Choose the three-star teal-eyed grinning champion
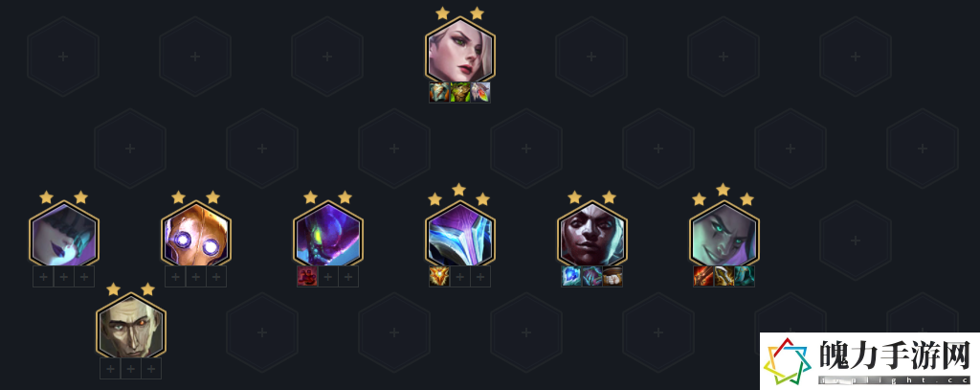Screen dimensions: 980x390 click(x=724, y=234)
